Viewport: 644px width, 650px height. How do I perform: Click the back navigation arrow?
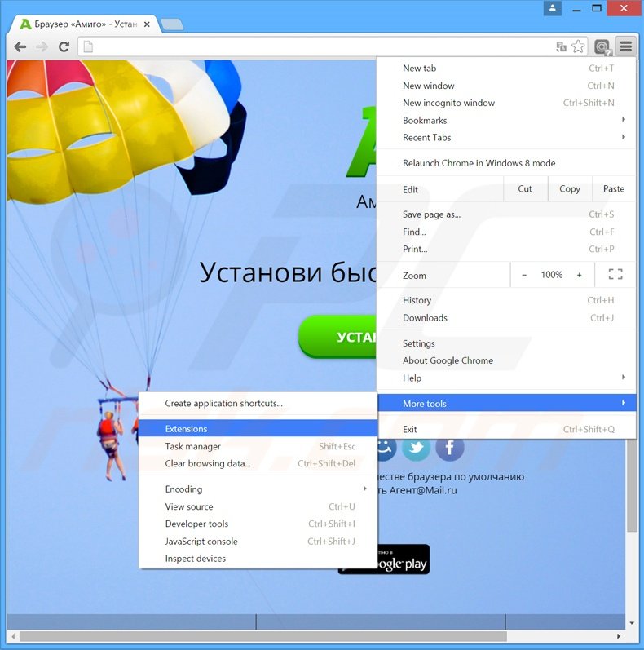point(20,46)
